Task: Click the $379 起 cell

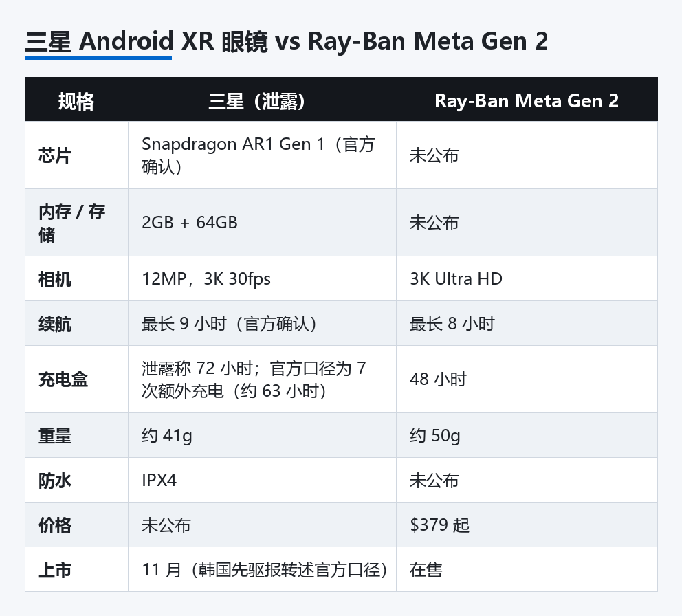Action: click(x=527, y=525)
